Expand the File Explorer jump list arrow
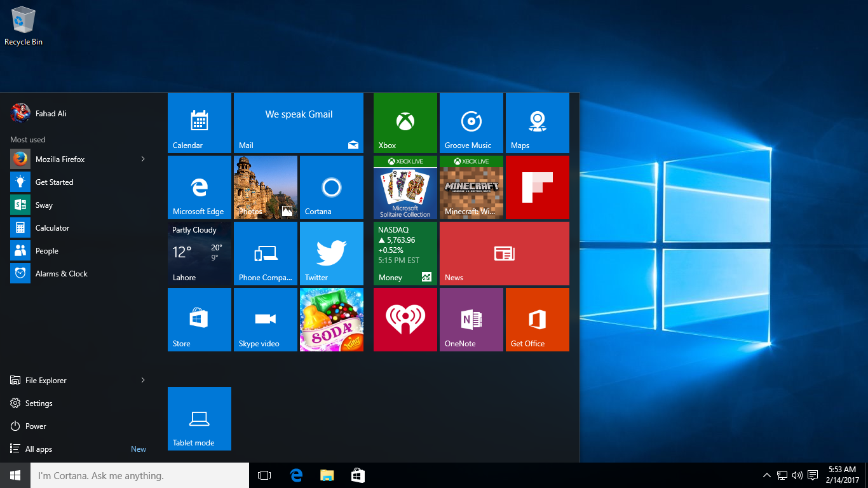This screenshot has height=488, width=868. [143, 380]
